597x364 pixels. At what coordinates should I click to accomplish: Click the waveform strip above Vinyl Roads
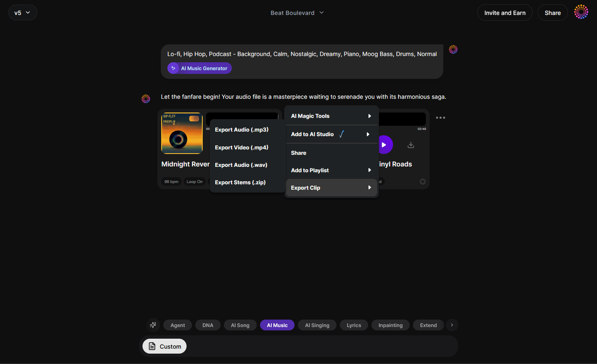pyautogui.click(x=402, y=118)
